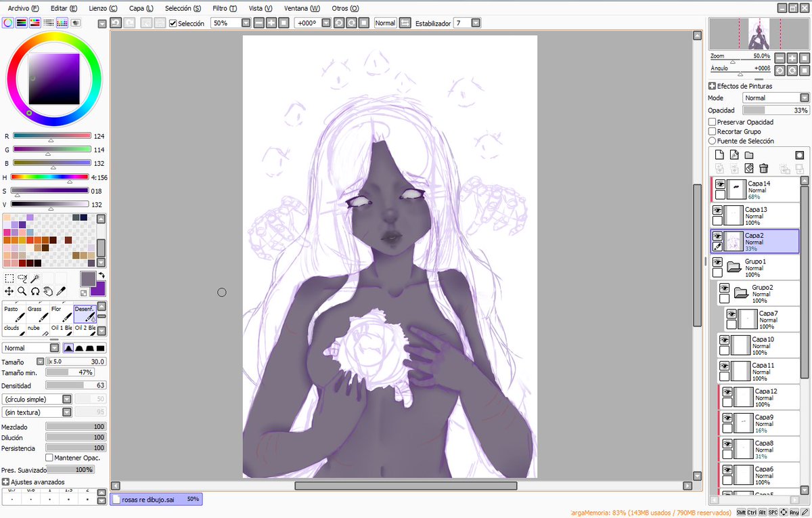Screen dimensions: 812x518
Task: Toggle the swatches panel icon
Action: pyautogui.click(x=62, y=22)
